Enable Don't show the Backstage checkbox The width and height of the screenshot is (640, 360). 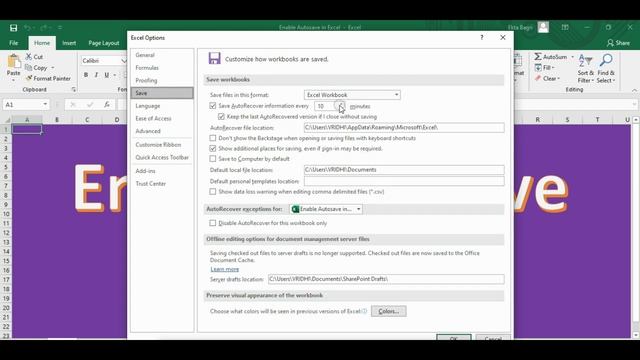point(213,138)
